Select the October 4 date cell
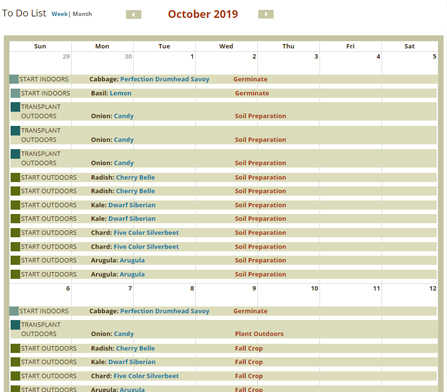The image size is (447, 392). tap(350, 63)
